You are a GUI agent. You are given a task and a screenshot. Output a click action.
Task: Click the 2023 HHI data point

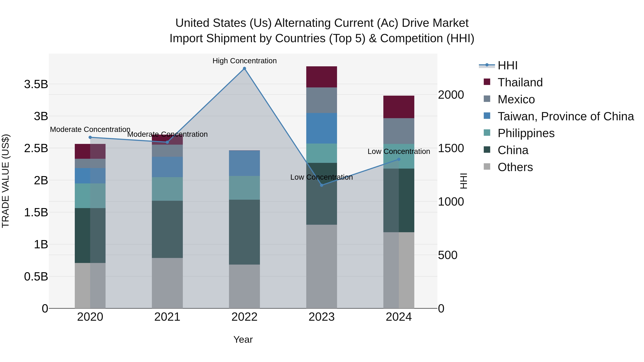(322, 185)
